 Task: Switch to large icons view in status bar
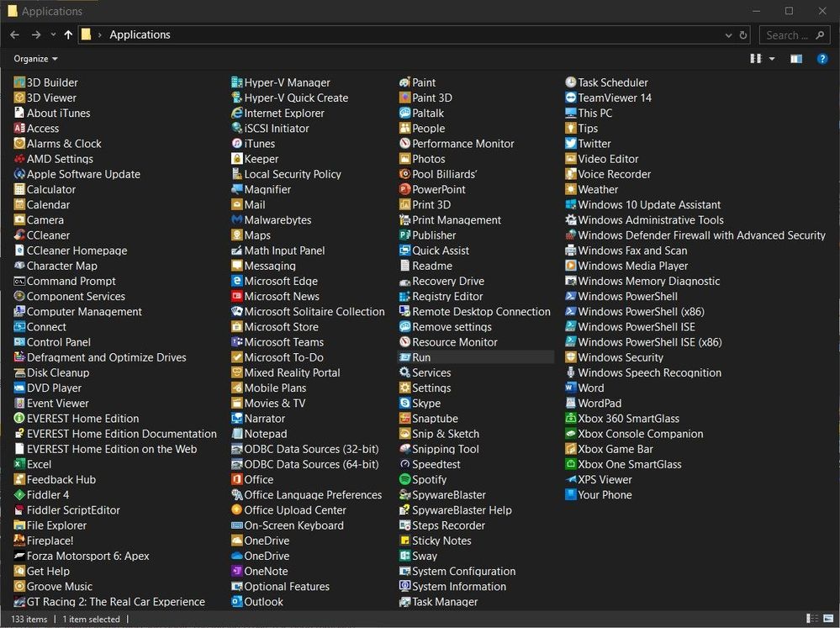829,619
